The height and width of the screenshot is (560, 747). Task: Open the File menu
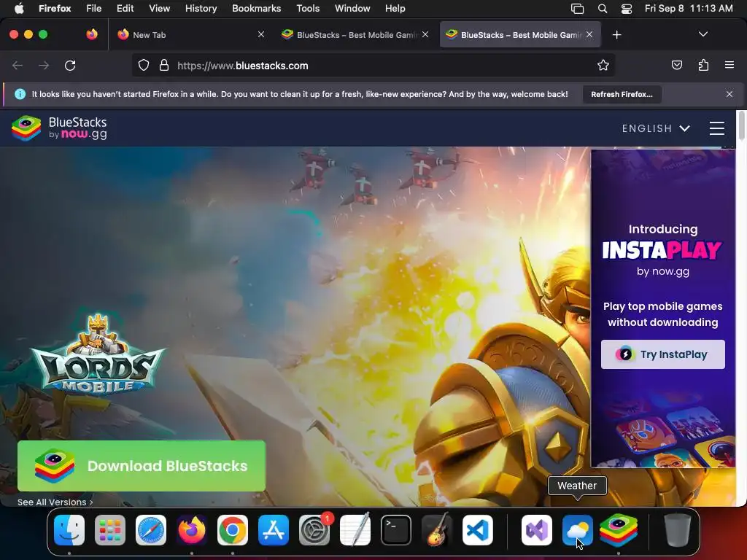click(x=94, y=9)
